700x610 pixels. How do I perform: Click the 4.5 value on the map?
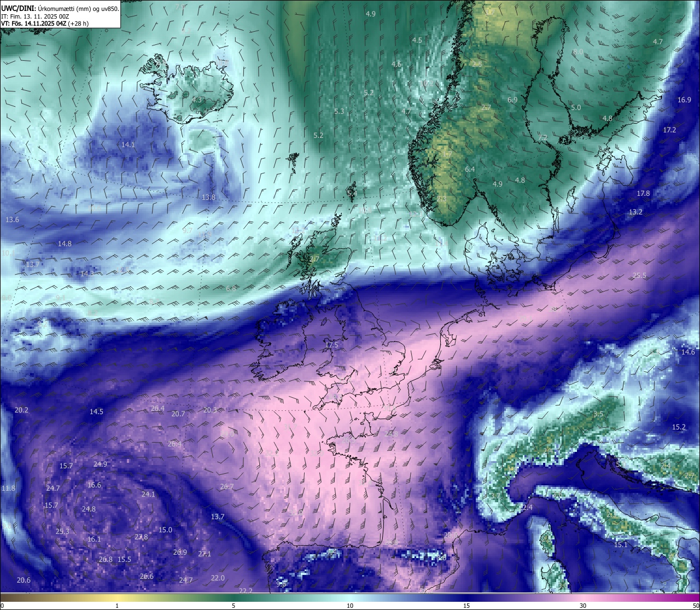click(x=417, y=40)
